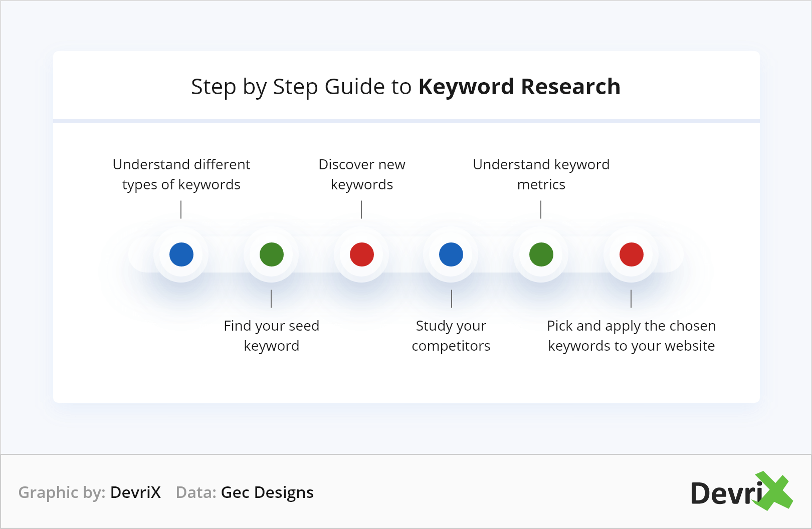Click the 'Understand keyword metrics' label
812x529 pixels.
point(541,174)
